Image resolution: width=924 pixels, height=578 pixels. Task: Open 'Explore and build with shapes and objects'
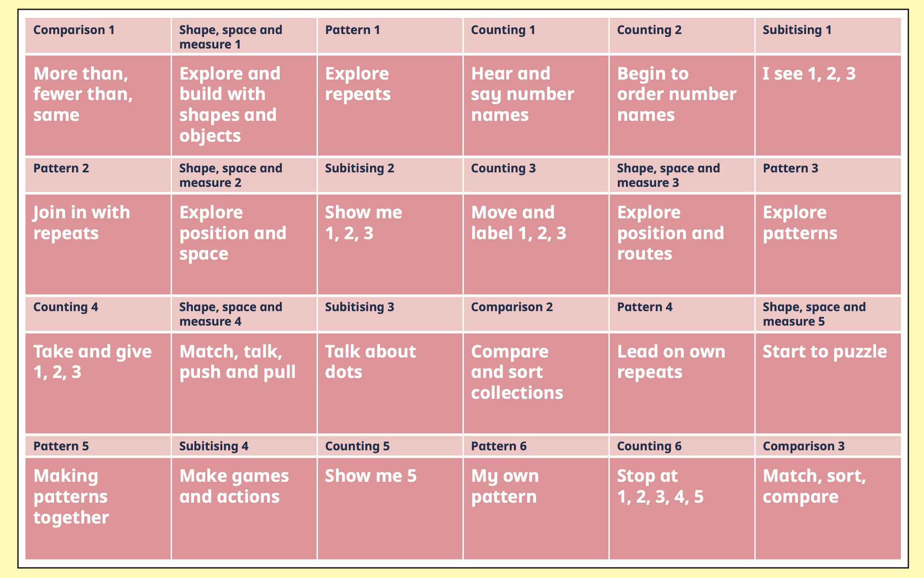pos(244,105)
